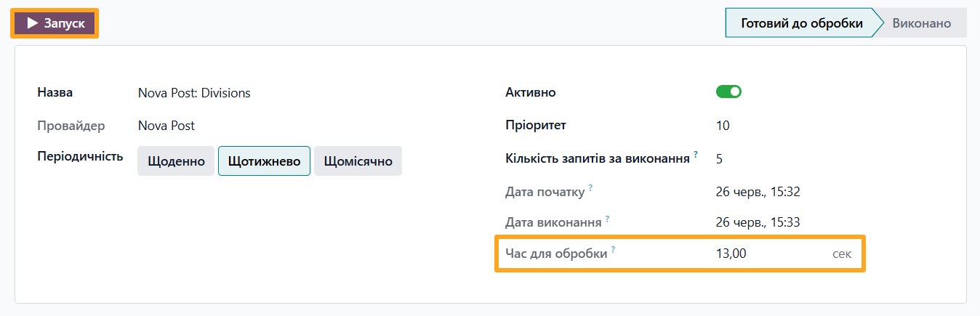The height and width of the screenshot is (316, 980).
Task: Click the processing time value 13,00
Action: pyautogui.click(x=731, y=254)
